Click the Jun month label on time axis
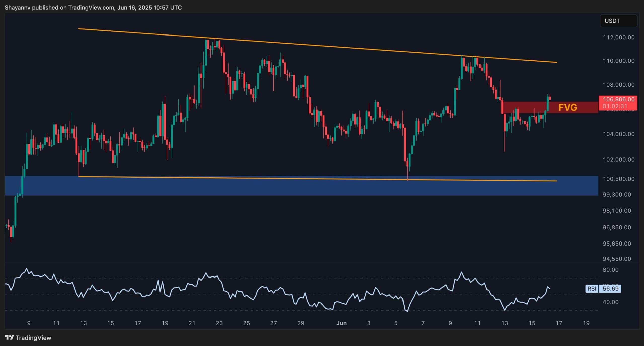This screenshot has height=346, width=644. click(341, 323)
